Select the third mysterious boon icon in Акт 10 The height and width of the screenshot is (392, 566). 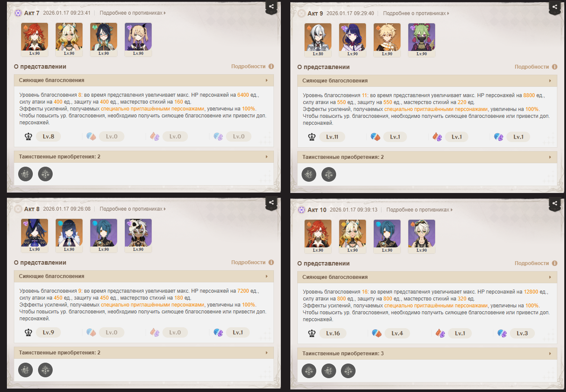coord(348,370)
